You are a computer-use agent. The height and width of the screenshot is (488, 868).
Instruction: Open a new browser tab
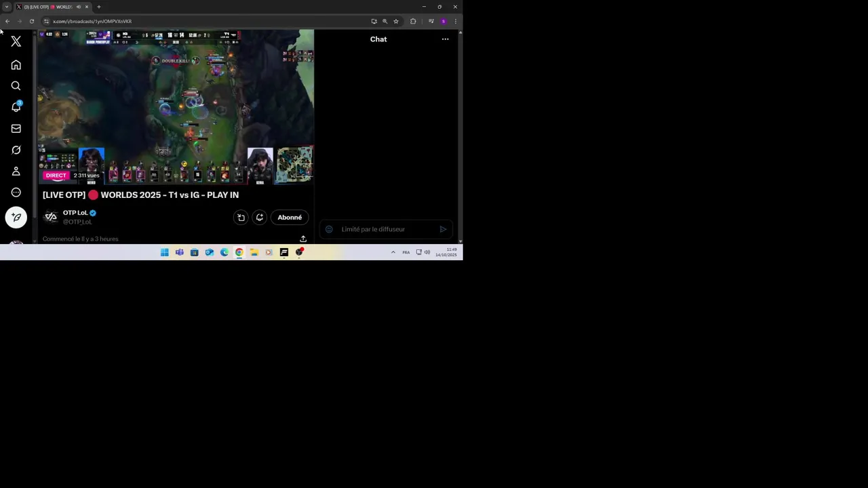99,7
